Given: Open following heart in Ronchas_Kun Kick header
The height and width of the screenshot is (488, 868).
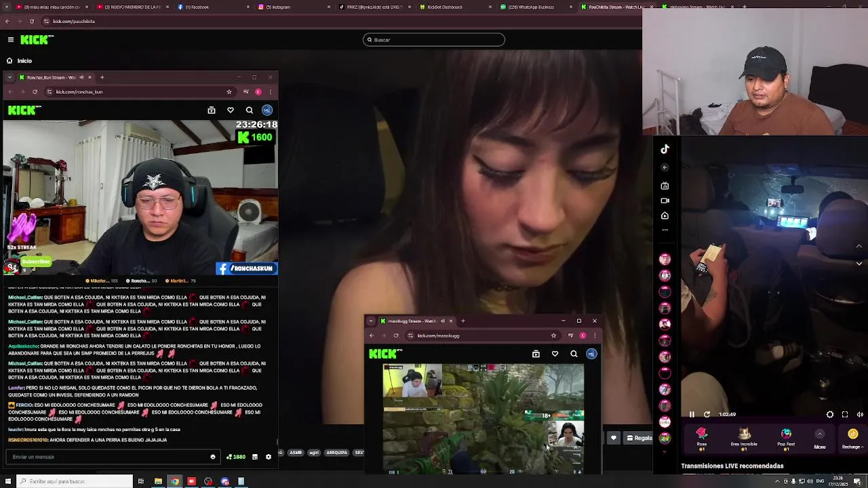Looking at the screenshot, I should (x=231, y=110).
